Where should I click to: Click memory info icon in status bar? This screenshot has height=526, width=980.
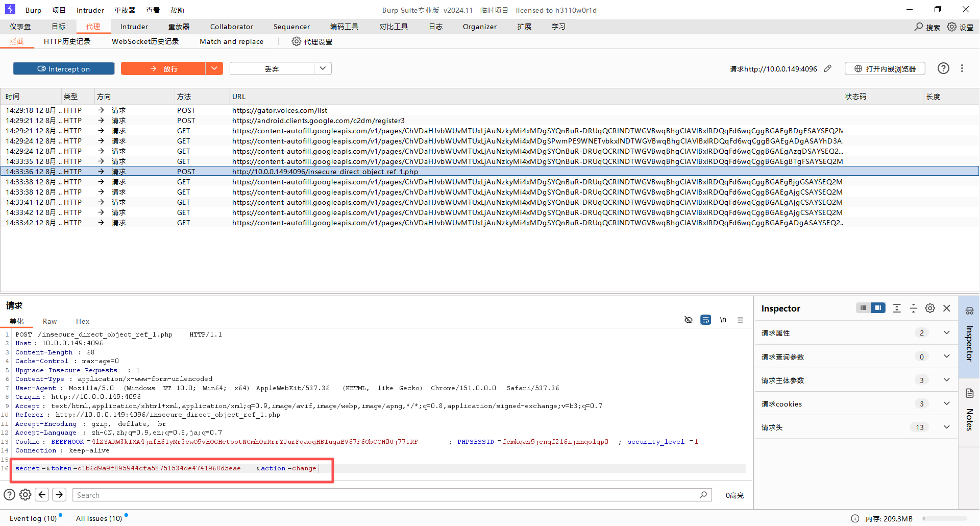click(x=855, y=518)
